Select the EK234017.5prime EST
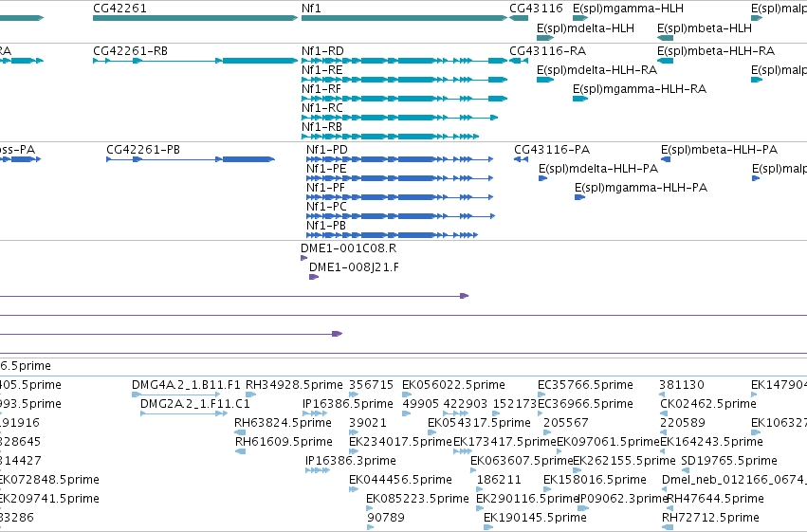This screenshot has width=807, height=532. [354, 451]
